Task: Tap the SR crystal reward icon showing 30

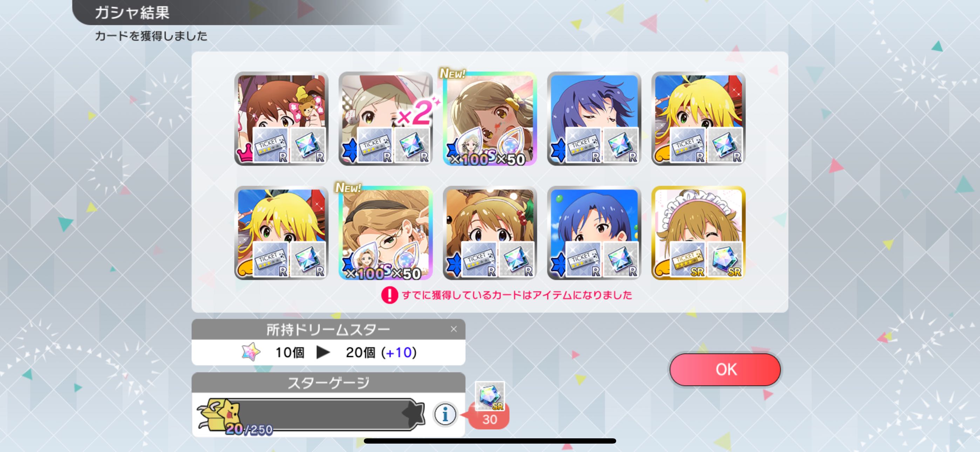Action: pyautogui.click(x=490, y=396)
